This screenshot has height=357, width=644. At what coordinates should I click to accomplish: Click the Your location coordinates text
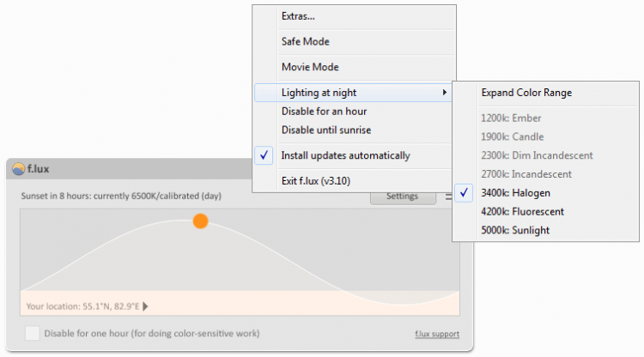coord(82,306)
